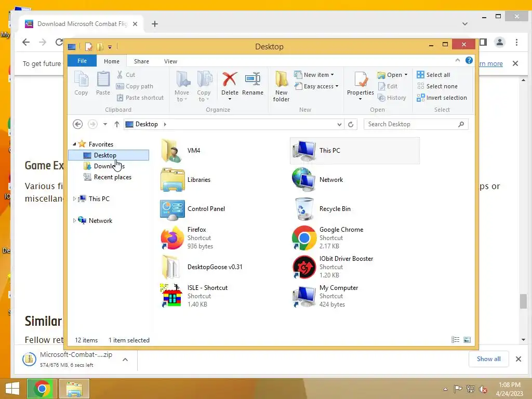The width and height of the screenshot is (532, 399).
Task: Switch to details view icon in status bar
Action: point(455,340)
